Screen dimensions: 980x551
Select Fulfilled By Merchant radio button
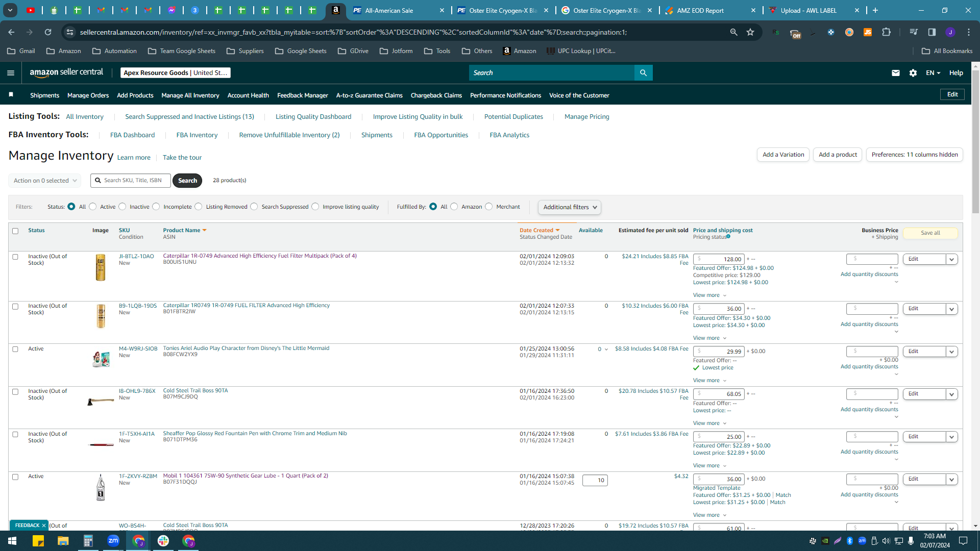(x=489, y=207)
